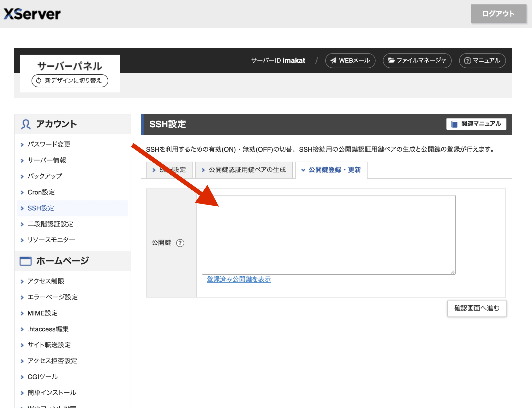Open .htaccess編集 in the sidebar

(48, 329)
